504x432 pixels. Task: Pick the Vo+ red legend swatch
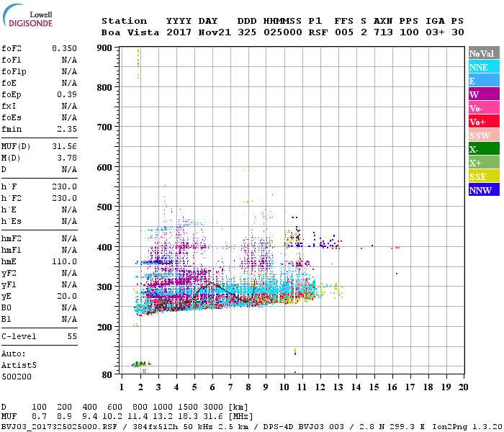[484, 122]
